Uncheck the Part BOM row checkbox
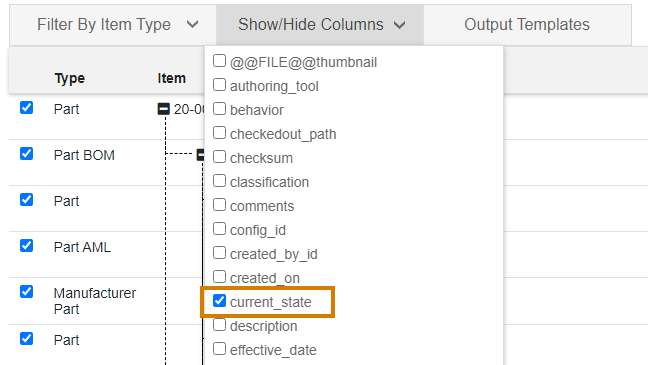This screenshot has width=648, height=365. (26, 154)
